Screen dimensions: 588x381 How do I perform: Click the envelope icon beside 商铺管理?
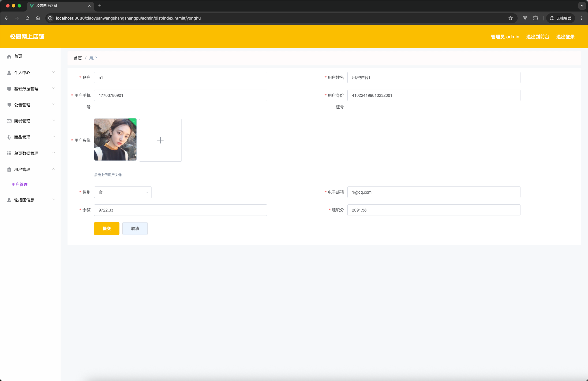tap(9, 121)
